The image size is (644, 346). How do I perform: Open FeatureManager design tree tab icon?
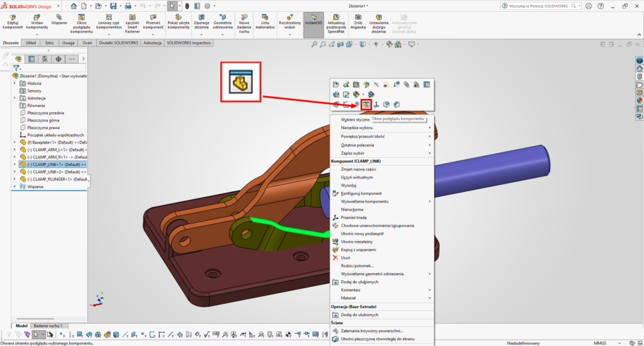(x=18, y=59)
